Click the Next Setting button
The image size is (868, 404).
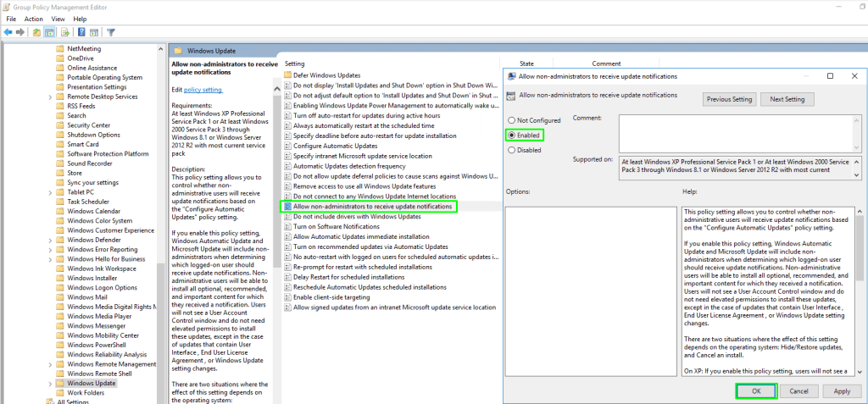[x=787, y=99]
